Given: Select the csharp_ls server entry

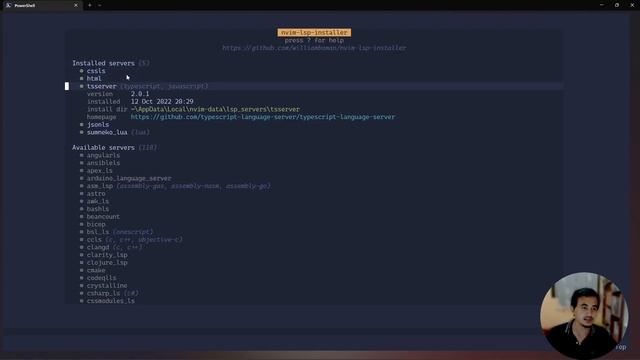Looking at the screenshot, I should point(103,293).
